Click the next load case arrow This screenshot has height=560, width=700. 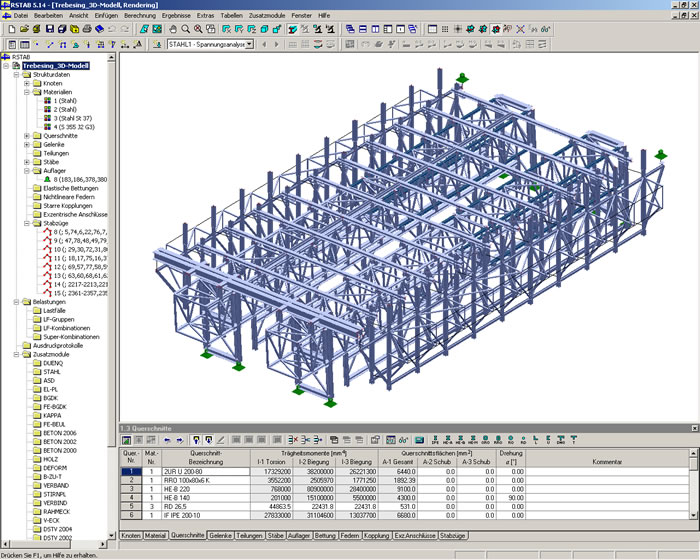pos(277,44)
